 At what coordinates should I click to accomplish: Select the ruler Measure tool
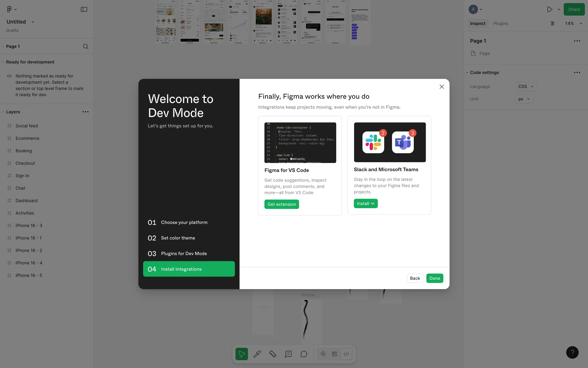coord(273,354)
